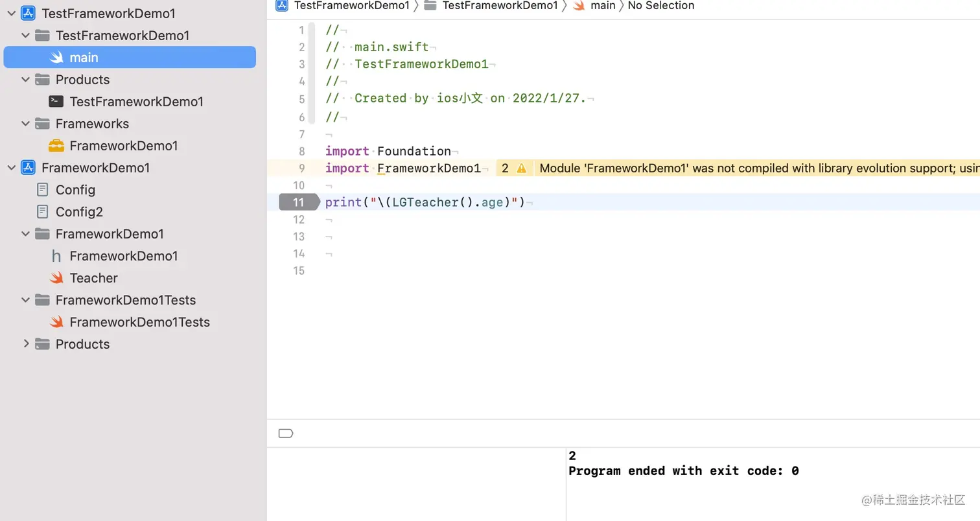
Task: Click TestFrameworkDemo1 folder in breadcrumb
Action: pos(500,6)
